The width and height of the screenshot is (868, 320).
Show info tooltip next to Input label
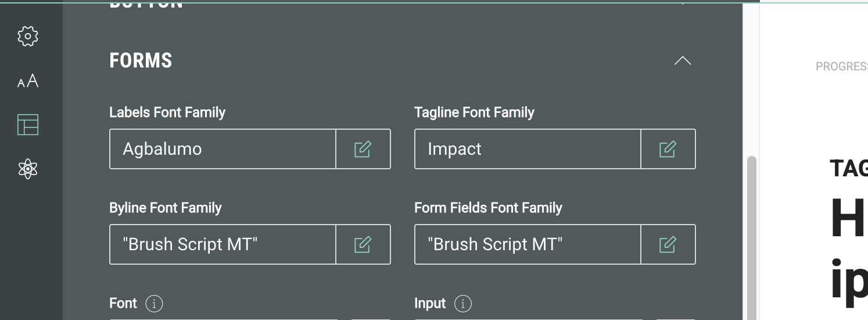[463, 303]
